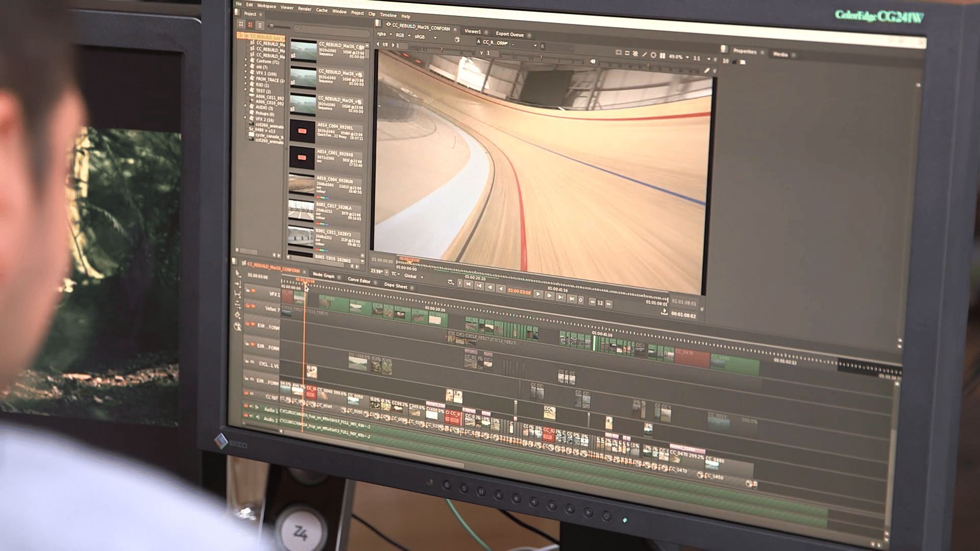This screenshot has height=551, width=980.
Task: Switch to the Export Queue tab
Action: [x=509, y=34]
